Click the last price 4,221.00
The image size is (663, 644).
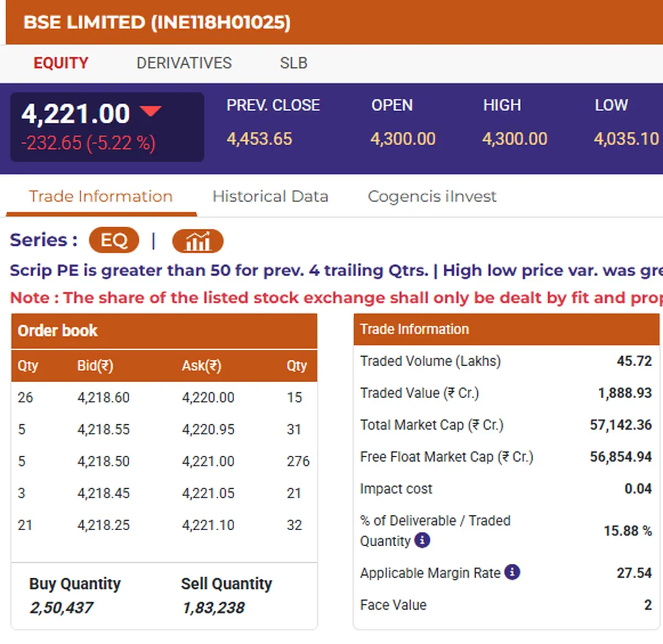tap(76, 114)
